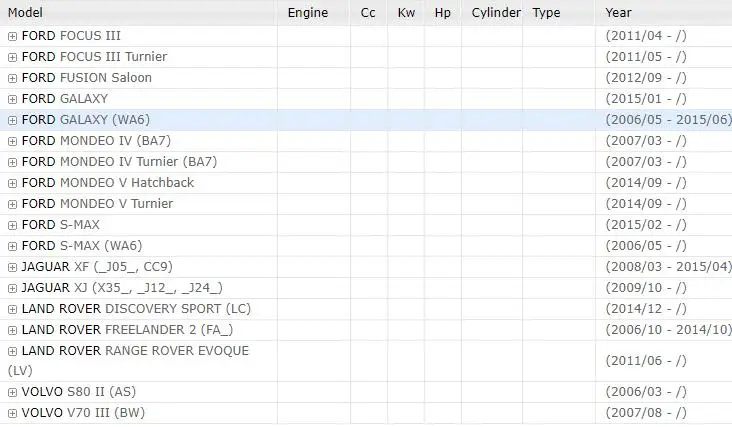Expand the JAGUAR XF row
This screenshot has width=732, height=427.
13,267
